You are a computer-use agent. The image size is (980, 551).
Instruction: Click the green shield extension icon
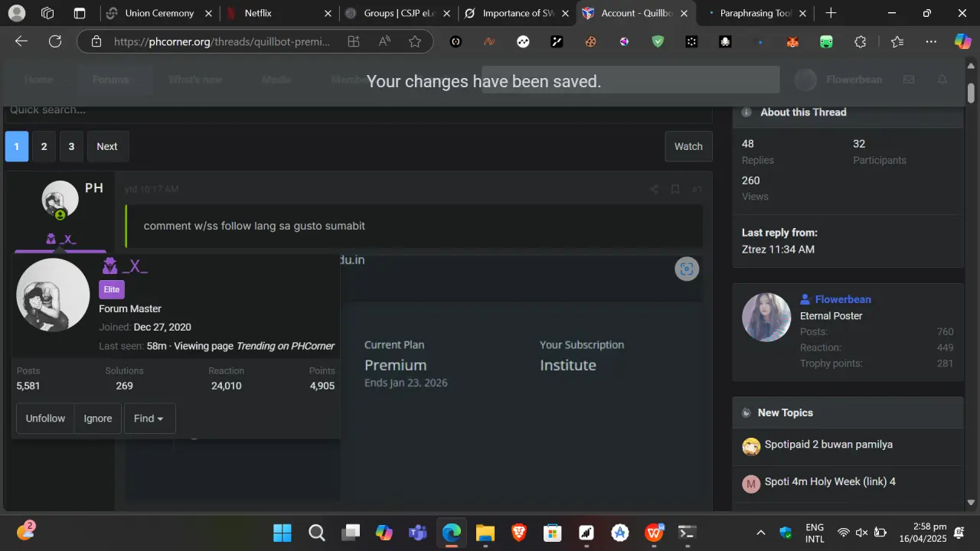tap(658, 42)
